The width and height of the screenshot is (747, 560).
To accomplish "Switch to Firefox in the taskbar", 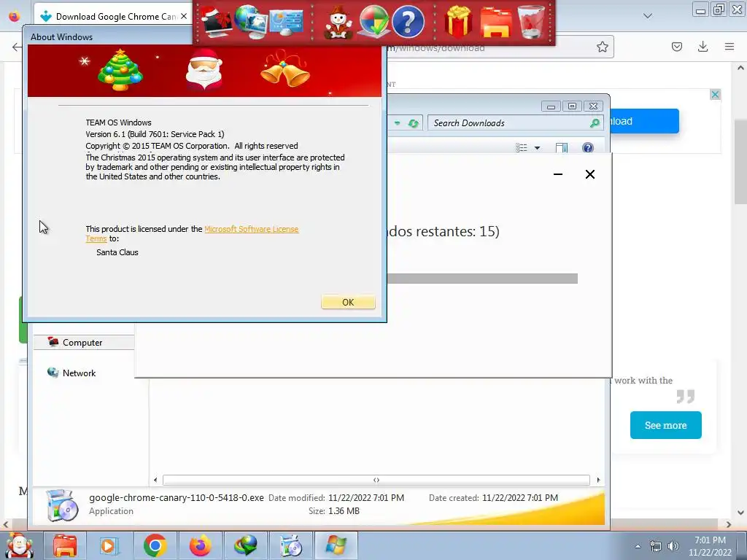I will pyautogui.click(x=200, y=545).
